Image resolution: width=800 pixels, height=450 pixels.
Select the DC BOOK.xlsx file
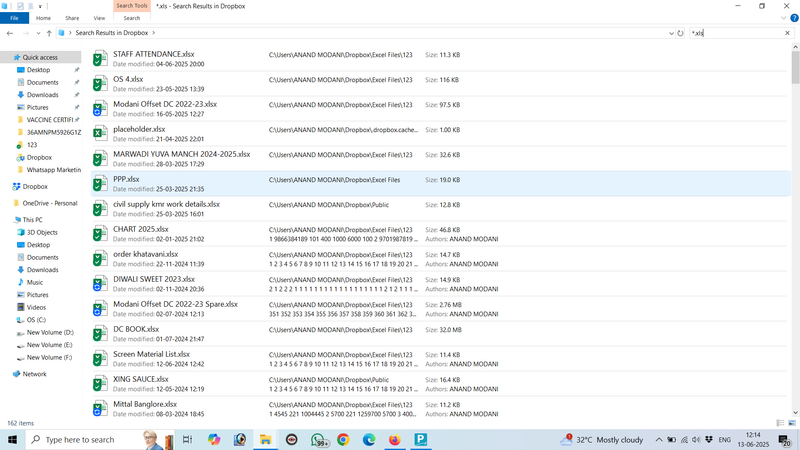[x=136, y=329]
